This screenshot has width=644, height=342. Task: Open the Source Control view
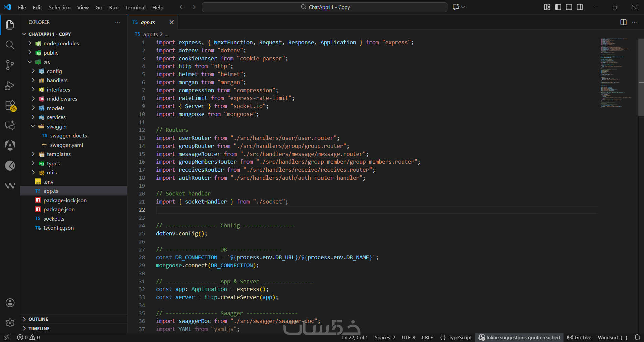(x=10, y=65)
